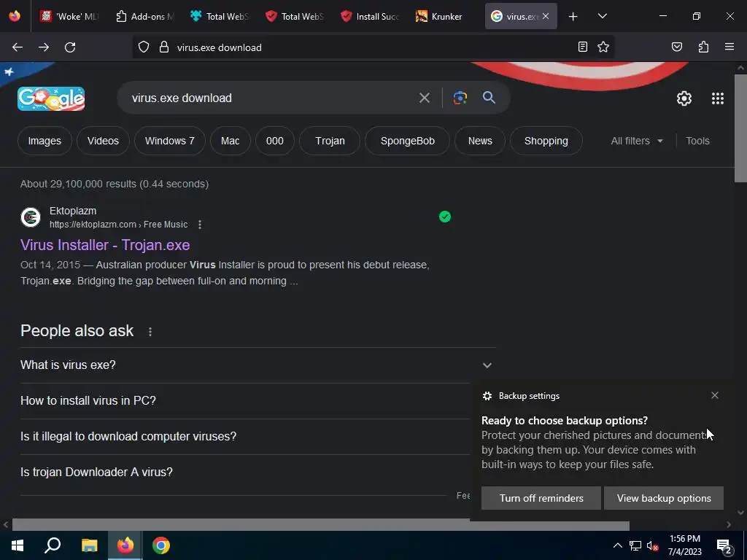Image resolution: width=747 pixels, height=560 pixels.
Task: Expand 'How to install virus in PC?'
Action: point(245,401)
